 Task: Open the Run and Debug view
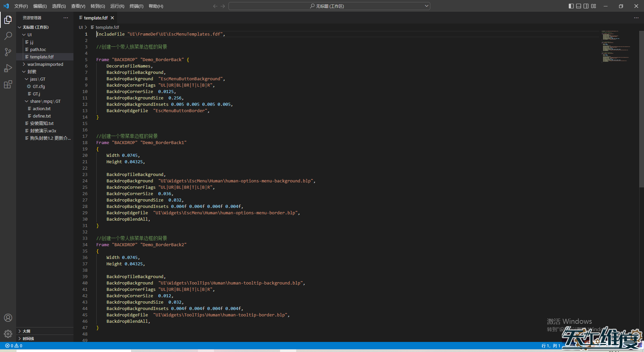[x=8, y=68]
